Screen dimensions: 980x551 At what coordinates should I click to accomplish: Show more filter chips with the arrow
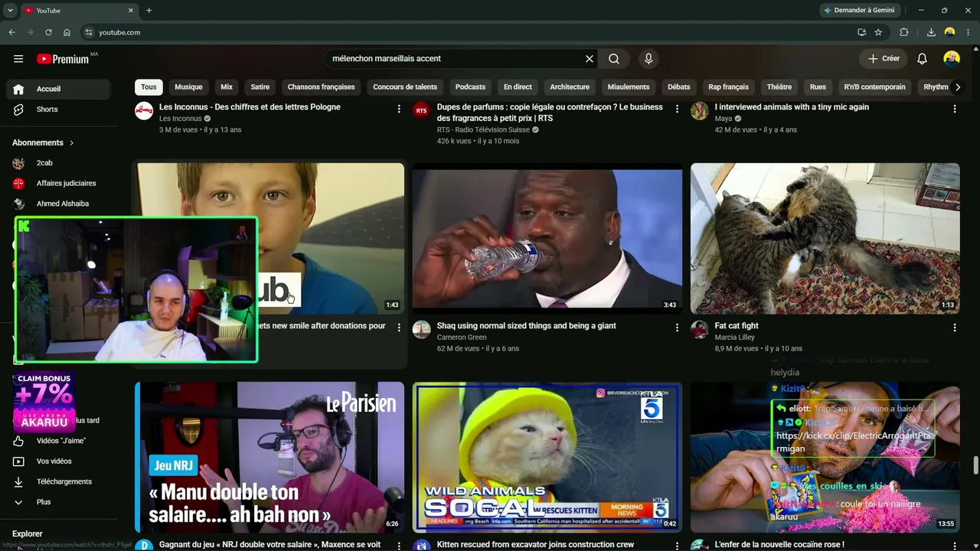tap(957, 87)
